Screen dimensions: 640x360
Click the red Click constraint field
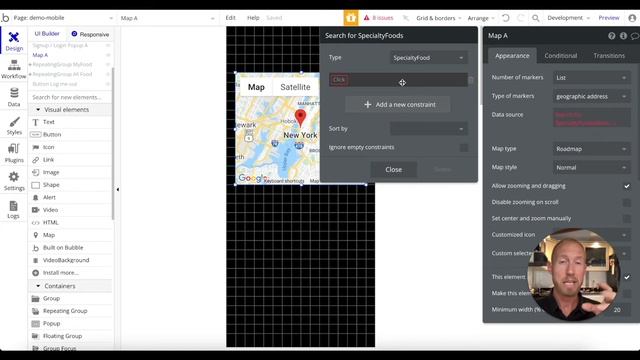[x=339, y=80]
